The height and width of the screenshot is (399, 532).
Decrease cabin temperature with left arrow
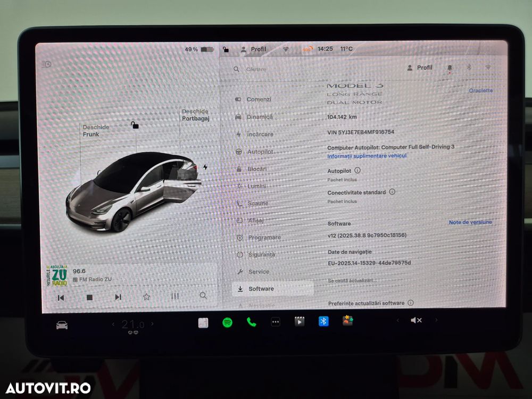pyautogui.click(x=113, y=325)
